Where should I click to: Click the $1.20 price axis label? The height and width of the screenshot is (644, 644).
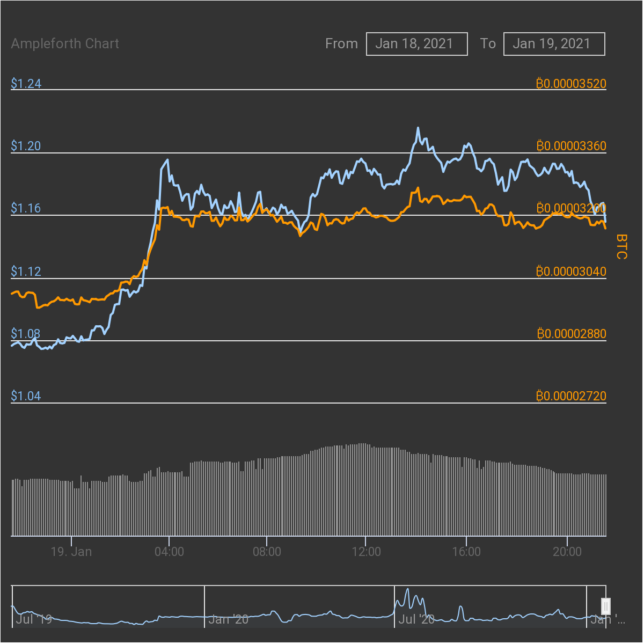tap(26, 146)
